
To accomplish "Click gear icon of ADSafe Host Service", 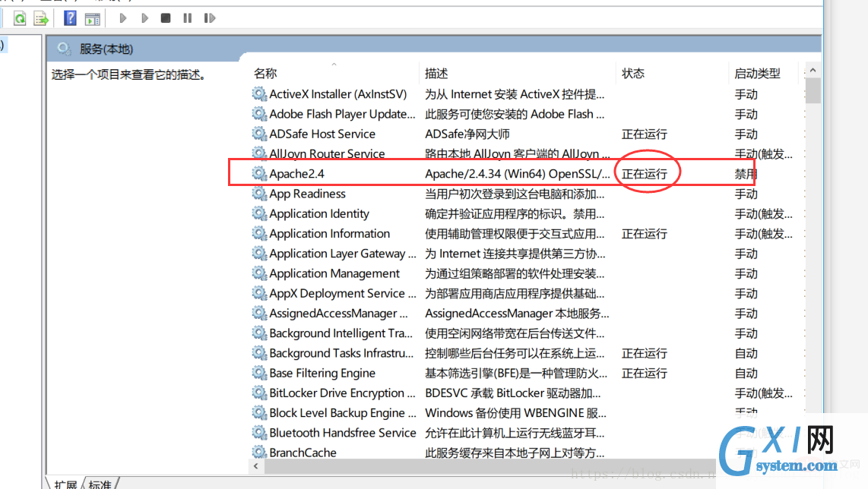I will click(259, 134).
